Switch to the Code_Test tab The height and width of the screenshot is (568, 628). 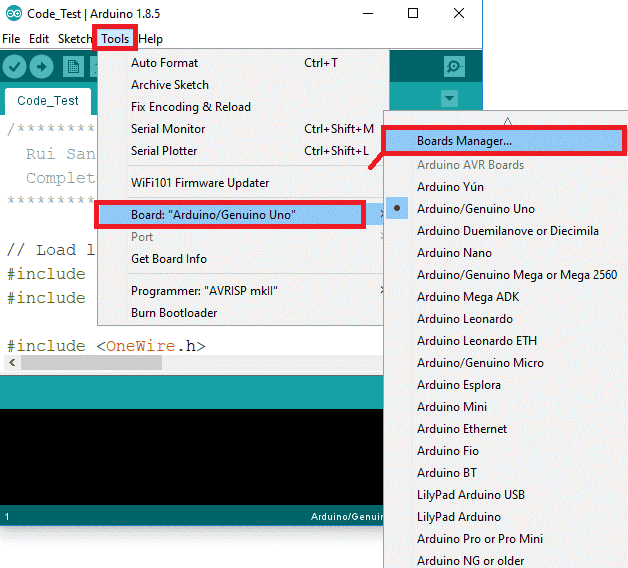pyautogui.click(x=48, y=101)
